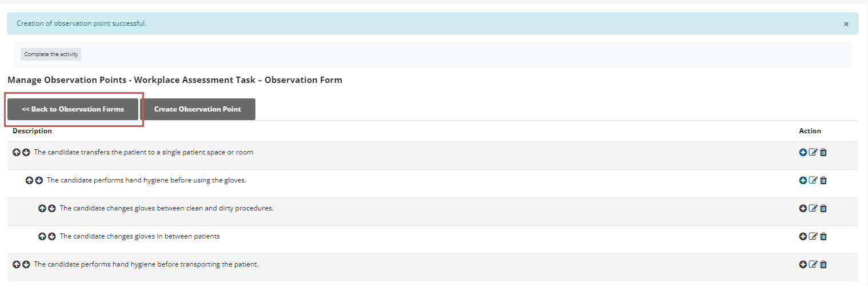Add sub-point under 'changes gloves in between patients'
The width and height of the screenshot is (868, 286).
(x=803, y=236)
